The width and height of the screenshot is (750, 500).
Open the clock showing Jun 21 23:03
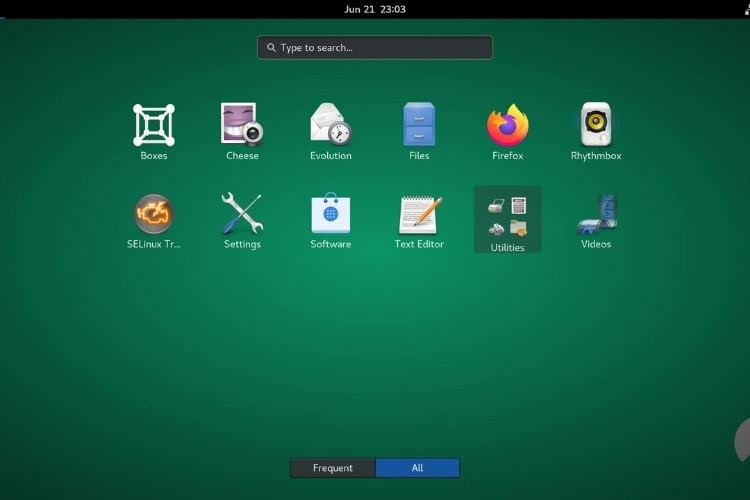click(375, 9)
